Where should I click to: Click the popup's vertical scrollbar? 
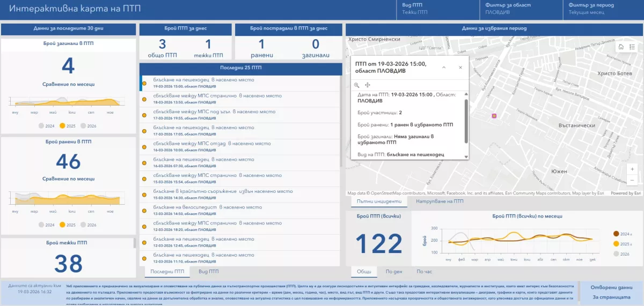tap(466, 121)
